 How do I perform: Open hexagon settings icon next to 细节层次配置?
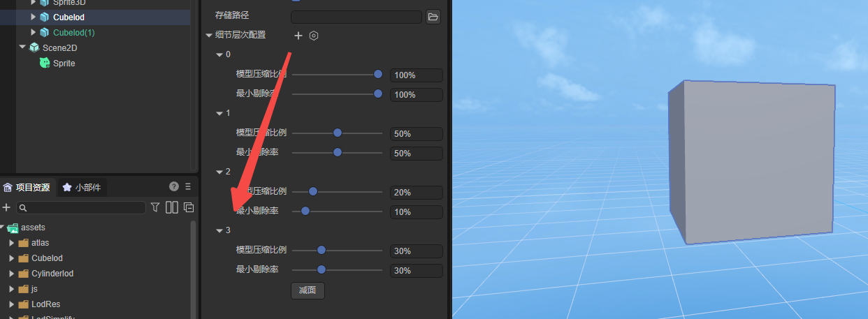coord(314,36)
